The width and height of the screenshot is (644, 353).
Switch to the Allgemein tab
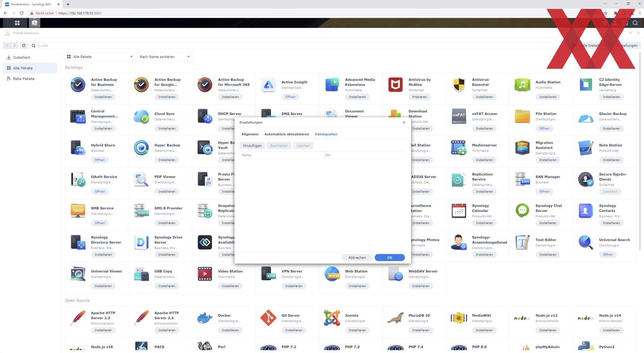pos(250,134)
